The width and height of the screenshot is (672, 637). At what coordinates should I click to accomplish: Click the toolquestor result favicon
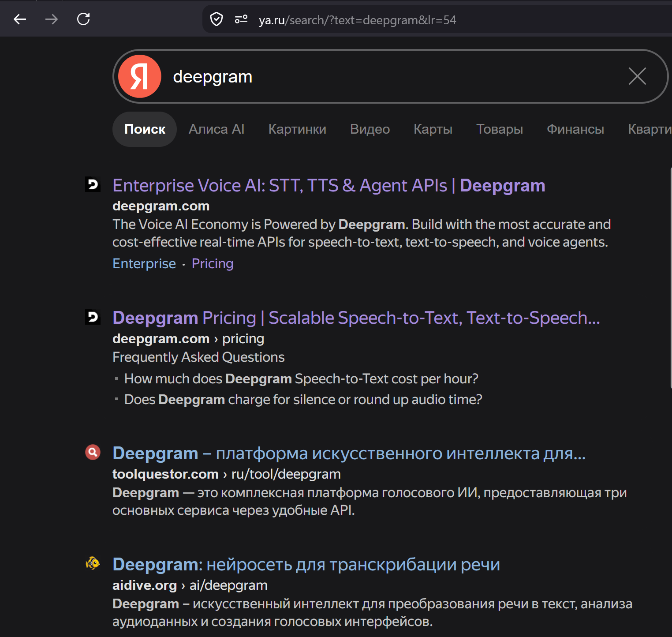(93, 452)
